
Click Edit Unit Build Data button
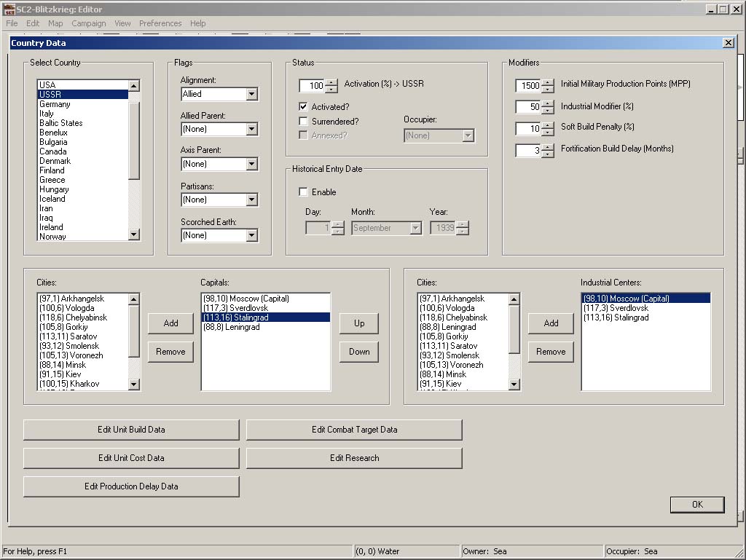131,430
